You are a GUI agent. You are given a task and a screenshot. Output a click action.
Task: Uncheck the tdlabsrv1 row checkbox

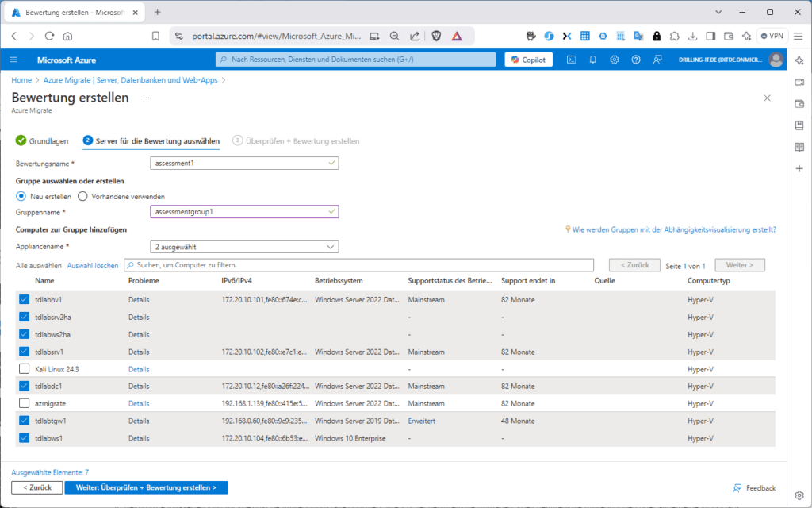point(24,352)
